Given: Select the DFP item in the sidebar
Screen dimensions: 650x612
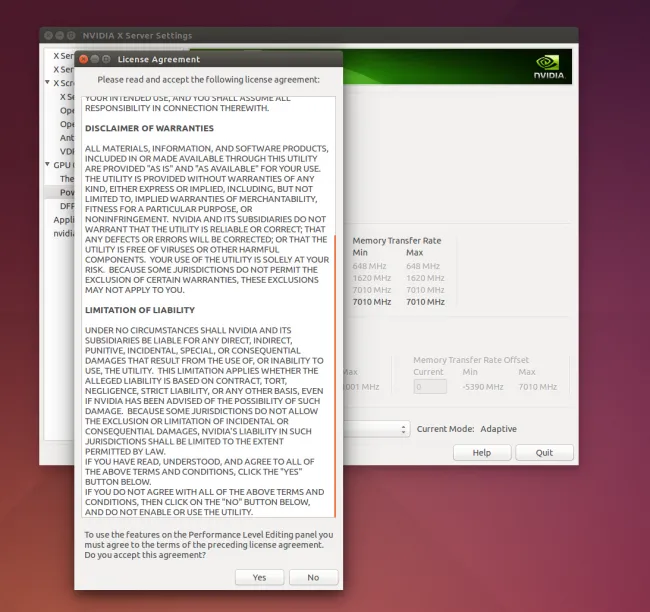Looking at the screenshot, I should coord(67,206).
